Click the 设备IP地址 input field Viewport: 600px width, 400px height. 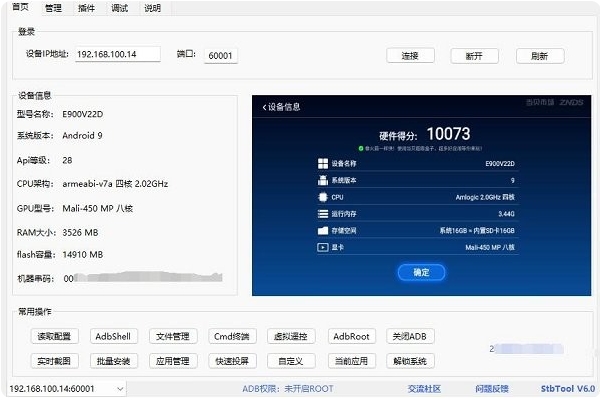tap(118, 54)
